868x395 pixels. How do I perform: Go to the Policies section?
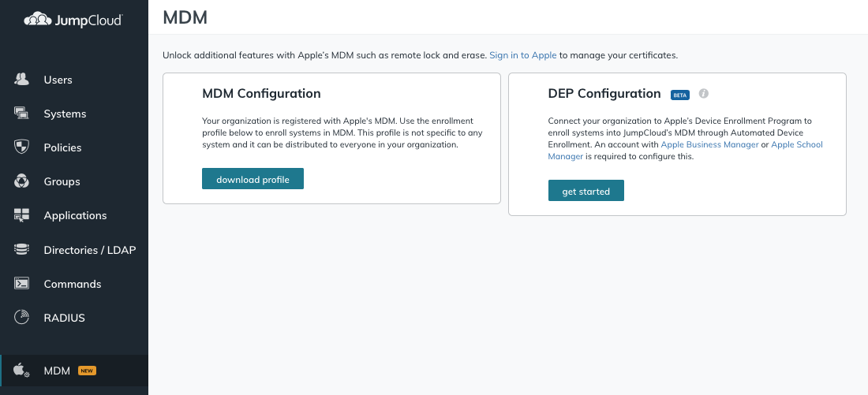[74, 147]
